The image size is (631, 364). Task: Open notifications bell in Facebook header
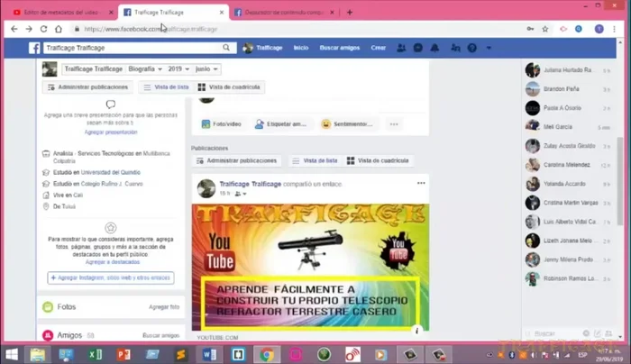434,48
